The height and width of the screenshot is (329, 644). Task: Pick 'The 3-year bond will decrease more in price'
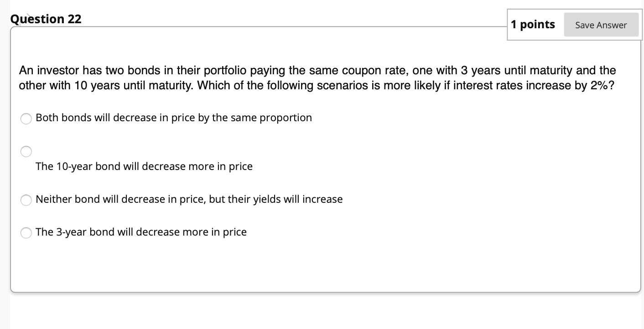(x=26, y=232)
